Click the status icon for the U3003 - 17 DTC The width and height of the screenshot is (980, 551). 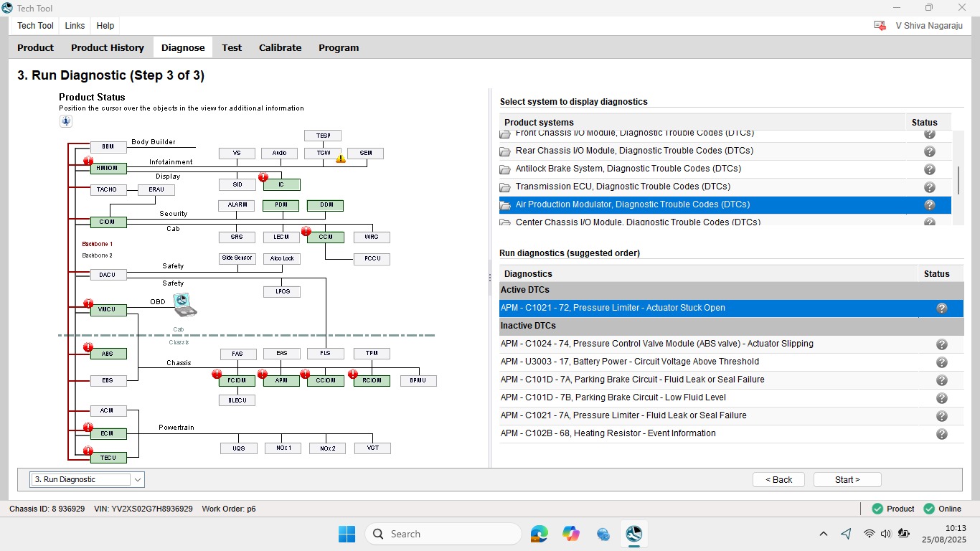(x=942, y=362)
